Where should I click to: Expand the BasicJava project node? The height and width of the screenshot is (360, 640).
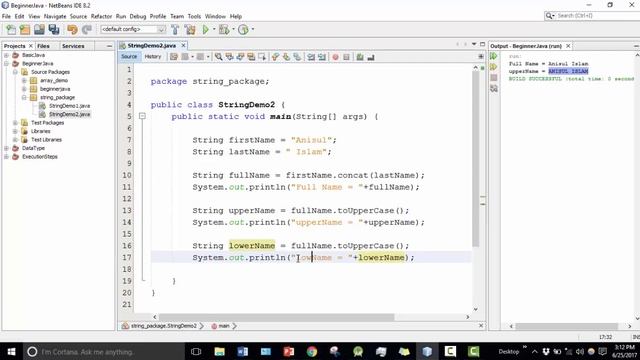pos(7,55)
